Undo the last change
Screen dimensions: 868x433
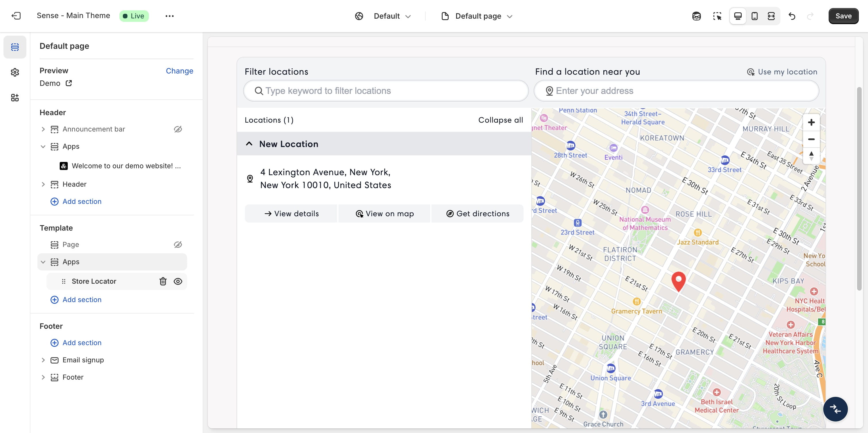792,16
